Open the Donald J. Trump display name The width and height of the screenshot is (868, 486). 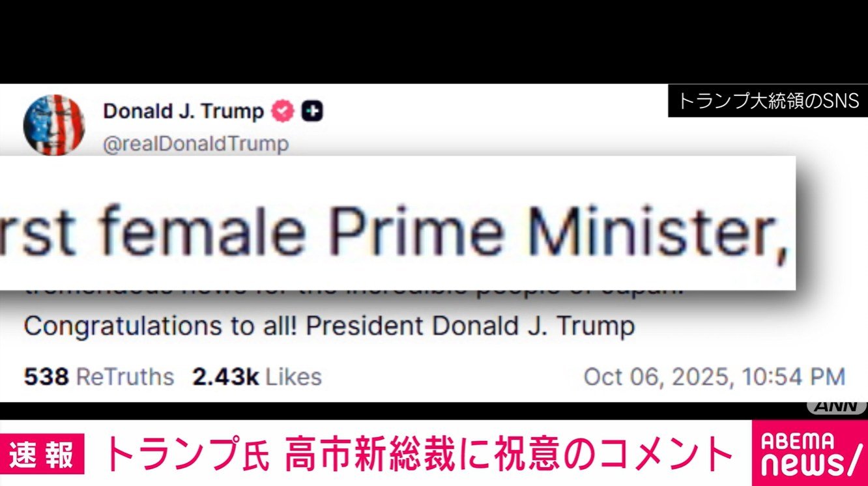pyautogui.click(x=184, y=111)
